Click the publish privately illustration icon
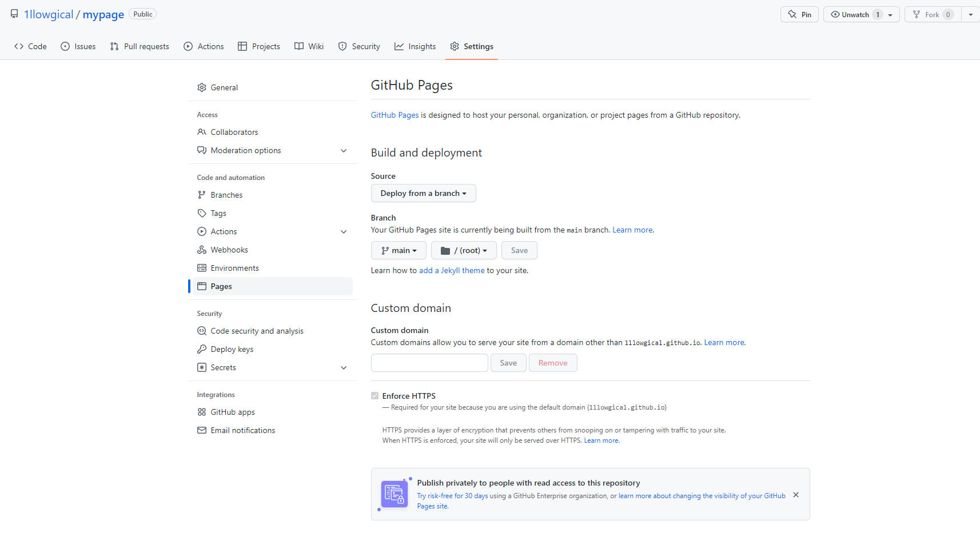The width and height of the screenshot is (980, 541). click(x=395, y=494)
